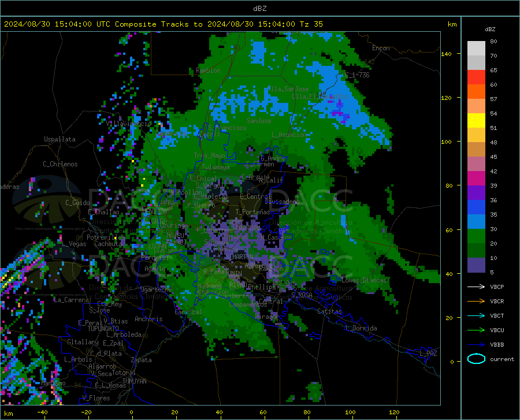The image size is (520, 420).
Task: Click the Anchoris map label
Action: pos(148,319)
